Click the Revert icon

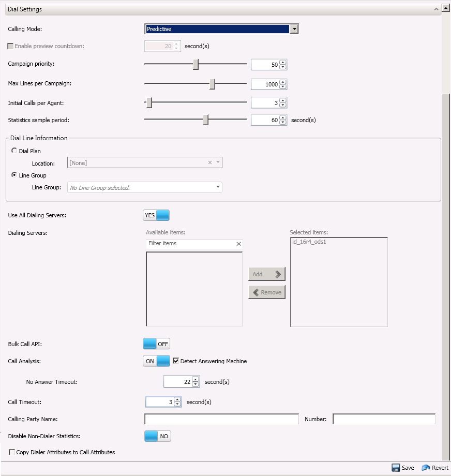[426, 468]
